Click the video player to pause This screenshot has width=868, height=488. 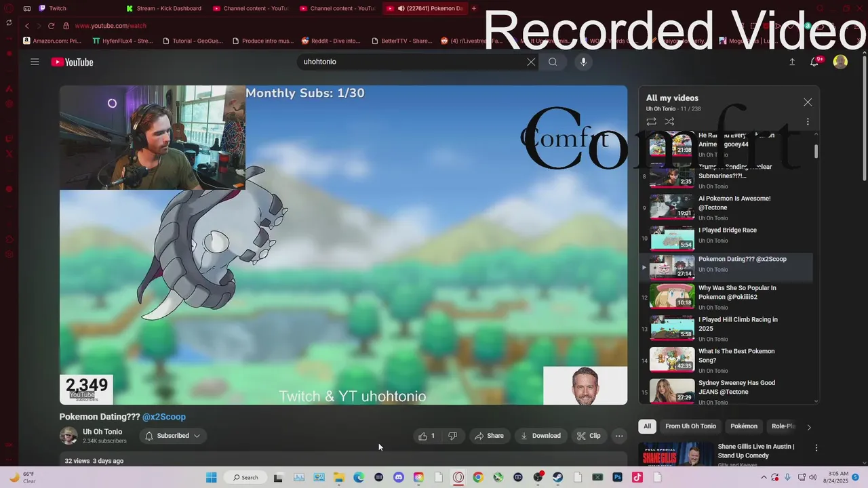coord(343,245)
